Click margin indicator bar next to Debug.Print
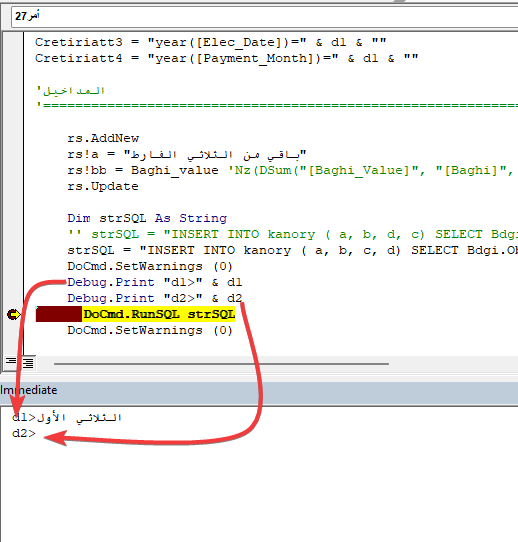This screenshot has width=518, height=542. 13,282
